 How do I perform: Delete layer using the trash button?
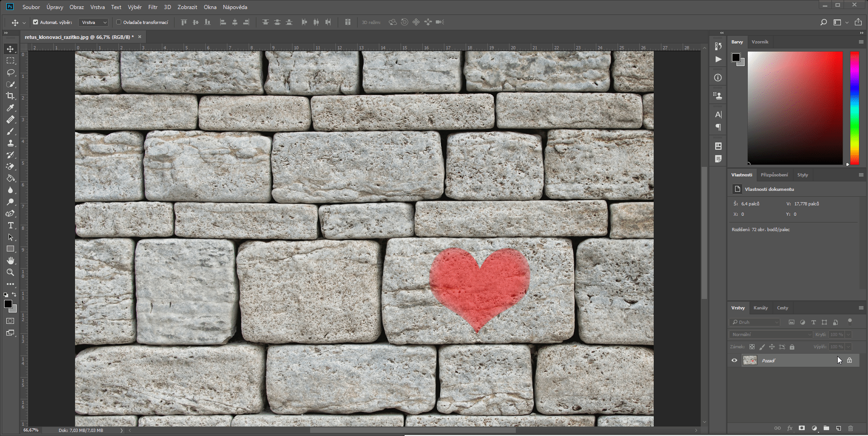(x=851, y=428)
